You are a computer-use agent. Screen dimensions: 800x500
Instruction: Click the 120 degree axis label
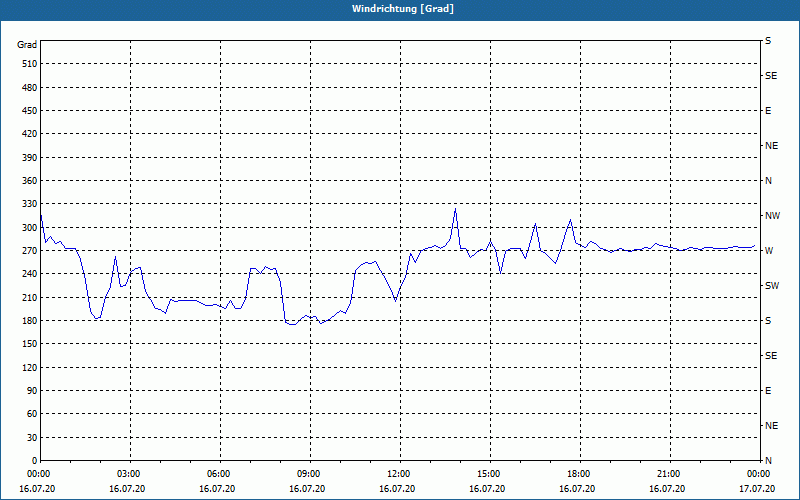click(x=30, y=367)
